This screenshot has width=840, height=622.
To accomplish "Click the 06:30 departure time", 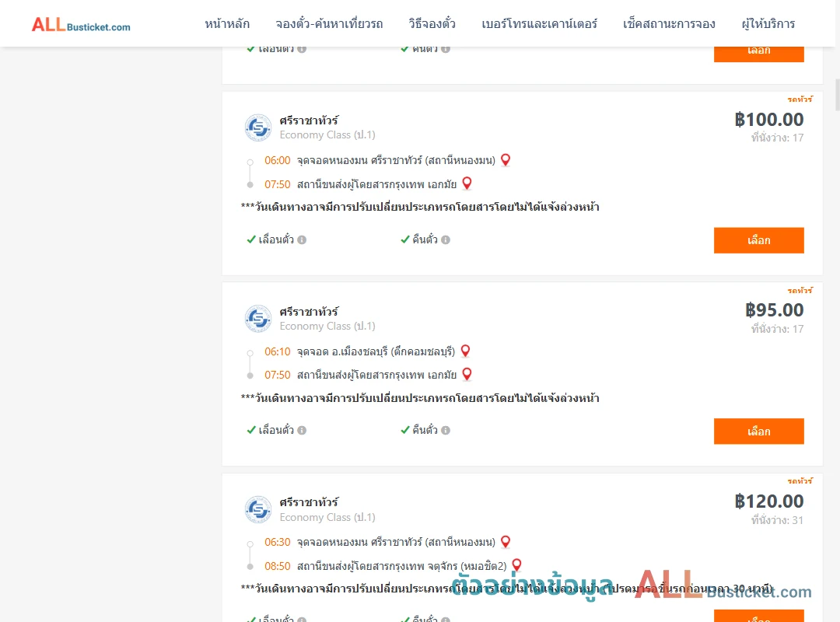I will pos(277,542).
